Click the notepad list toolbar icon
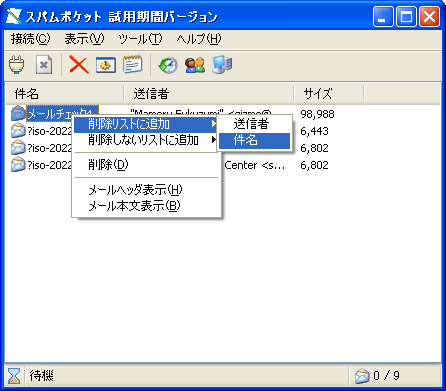The height and width of the screenshot is (391, 446). (133, 65)
